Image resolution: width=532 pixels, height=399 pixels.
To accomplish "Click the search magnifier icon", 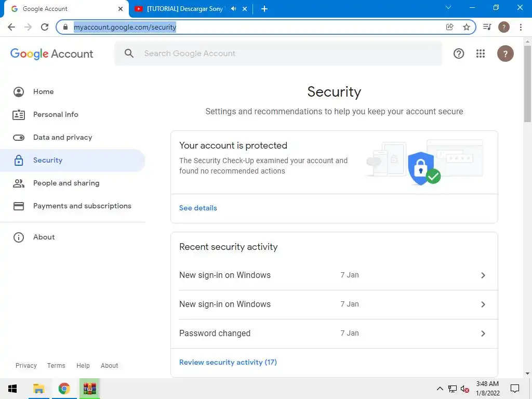I will point(129,54).
